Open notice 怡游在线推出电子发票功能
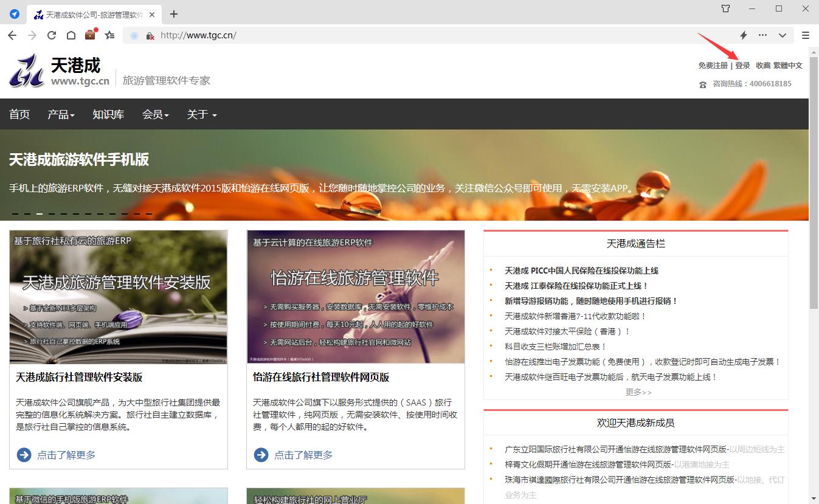This screenshot has height=504, width=819. coord(643,362)
